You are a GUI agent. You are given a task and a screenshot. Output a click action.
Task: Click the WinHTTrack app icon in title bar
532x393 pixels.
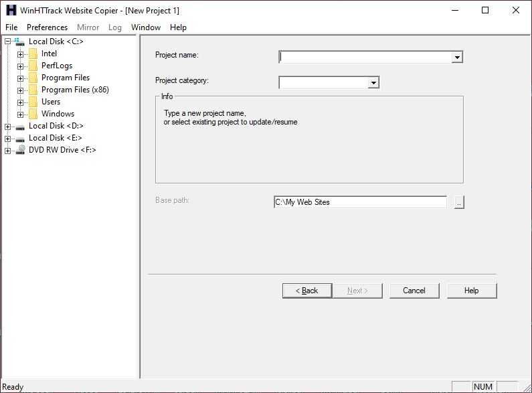(11, 10)
